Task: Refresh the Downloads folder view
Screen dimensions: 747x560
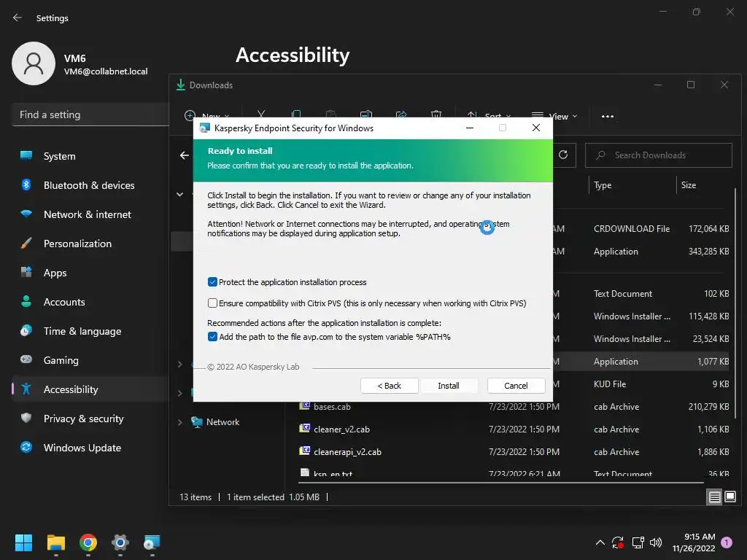Action: point(563,155)
